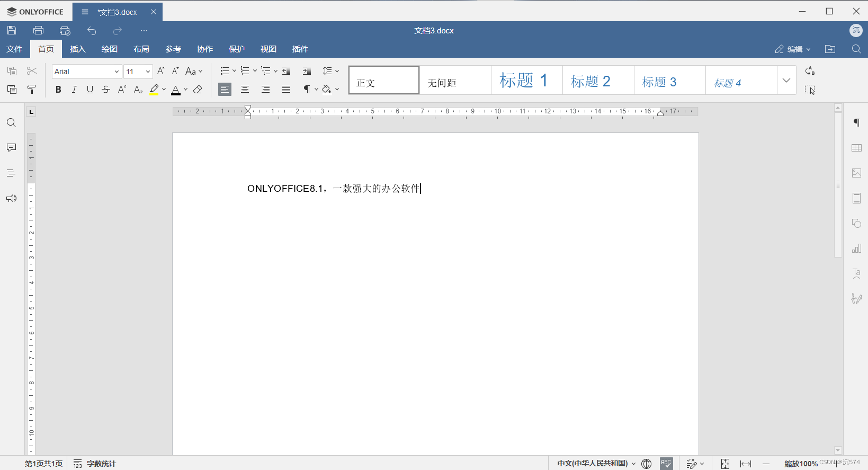The height and width of the screenshot is (470, 868).
Task: Toggle superscript formatting
Action: click(x=122, y=90)
